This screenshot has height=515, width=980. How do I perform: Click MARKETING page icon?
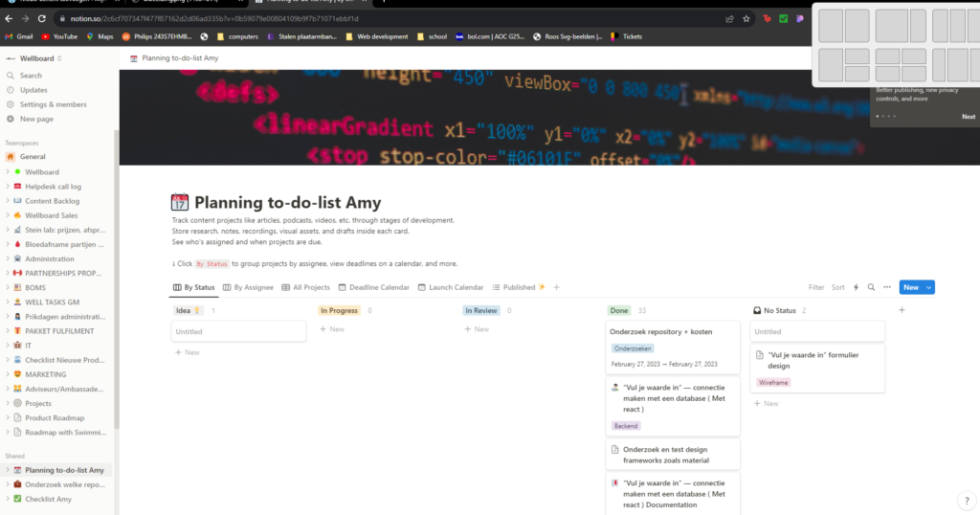pos(17,374)
